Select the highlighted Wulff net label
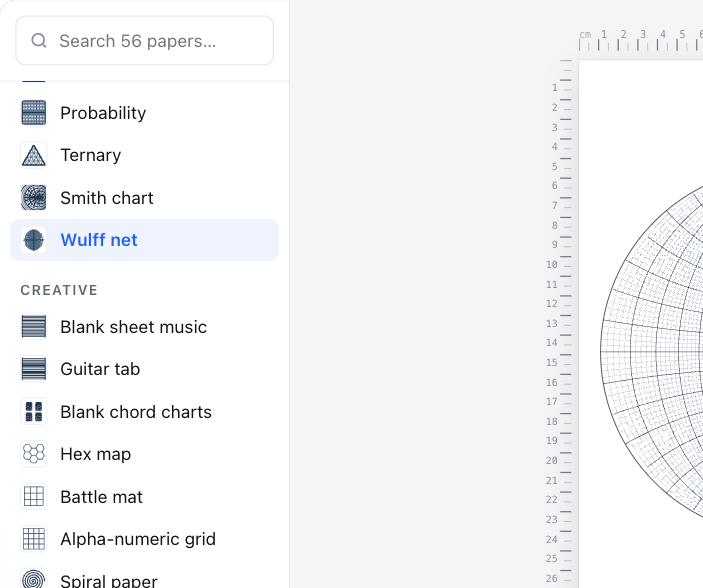Screen dimensions: 703x588 pyautogui.click(x=99, y=240)
